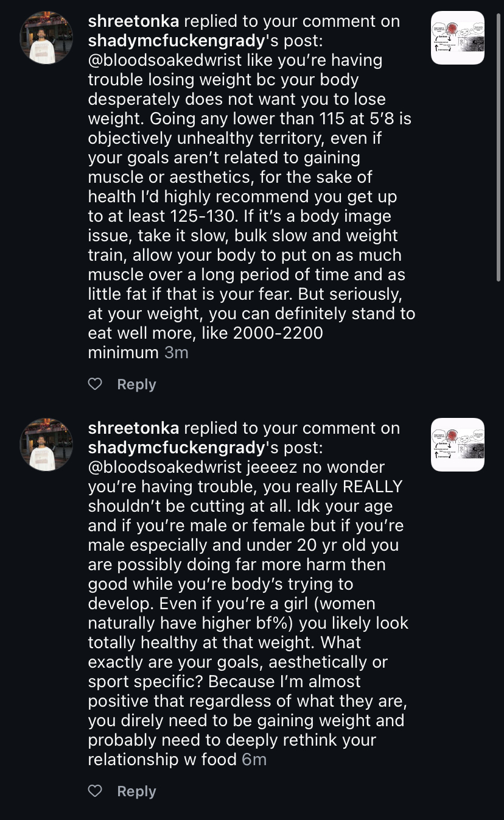
Task: Click the vertical scrollbar thumb
Action: [499, 146]
